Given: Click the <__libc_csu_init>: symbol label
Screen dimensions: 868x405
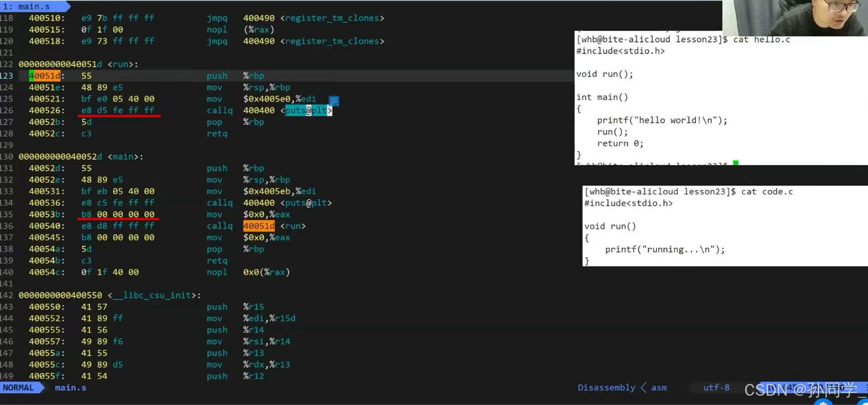Looking at the screenshot, I should point(154,295).
